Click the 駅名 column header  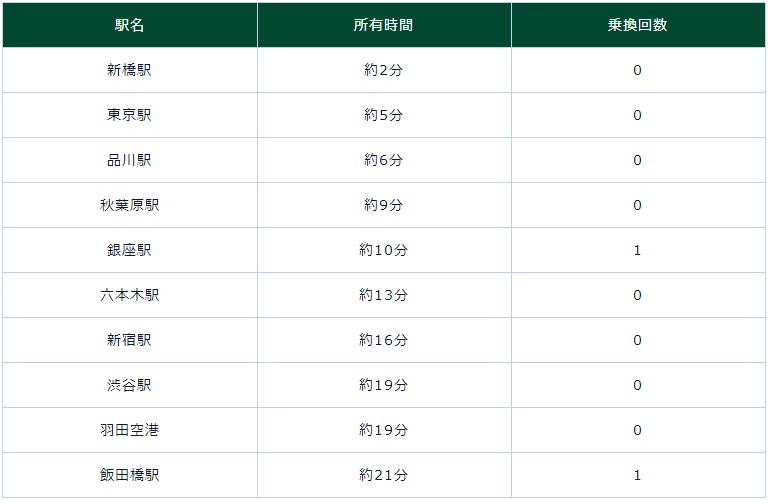130,25
